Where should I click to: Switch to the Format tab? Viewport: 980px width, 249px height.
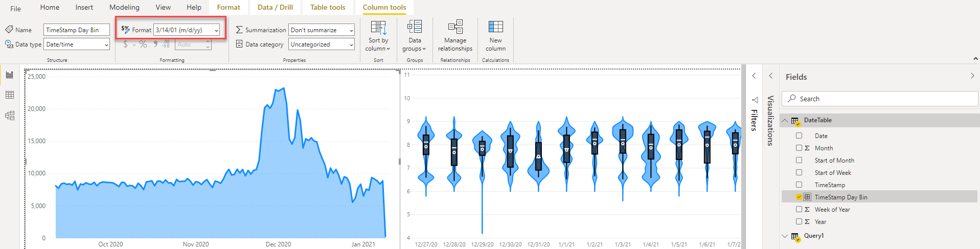229,7
